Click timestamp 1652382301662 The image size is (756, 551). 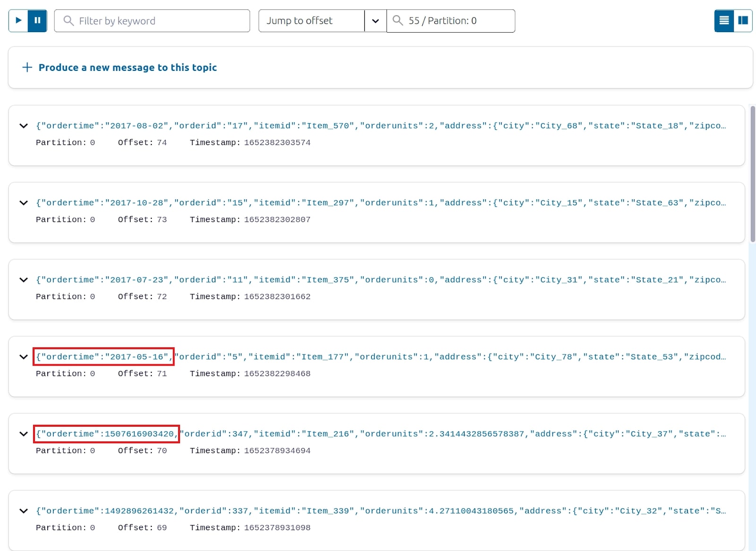pyautogui.click(x=277, y=297)
